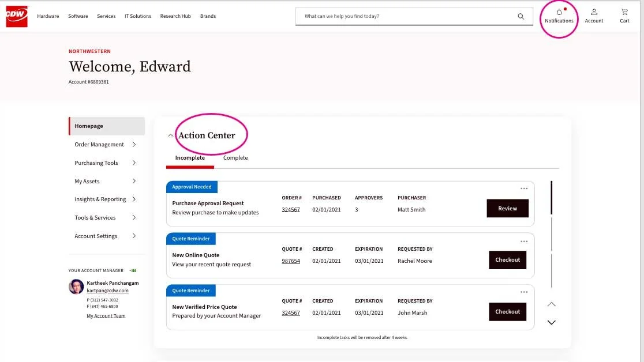
Task: Click the search magnifier icon
Action: pos(521,16)
